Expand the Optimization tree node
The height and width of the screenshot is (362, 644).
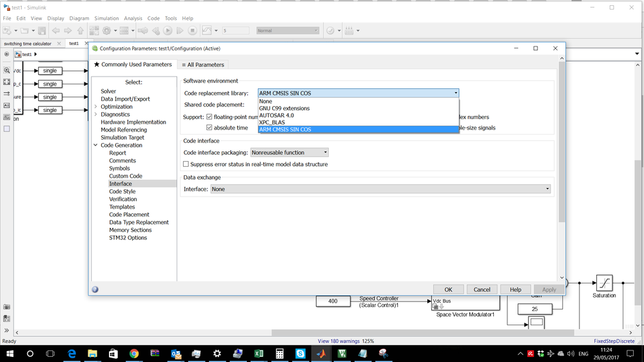95,107
